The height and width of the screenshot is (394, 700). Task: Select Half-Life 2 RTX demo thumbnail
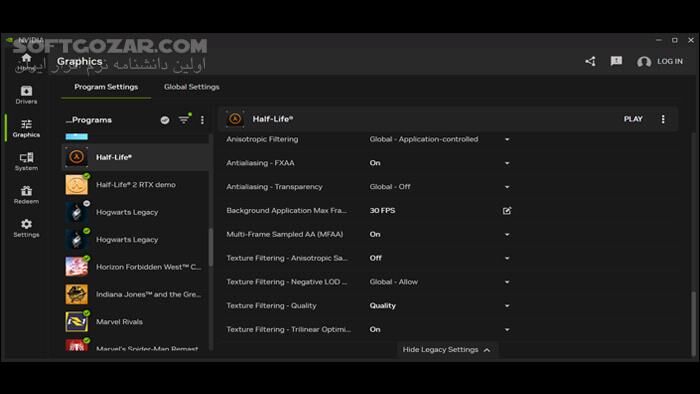(76, 185)
